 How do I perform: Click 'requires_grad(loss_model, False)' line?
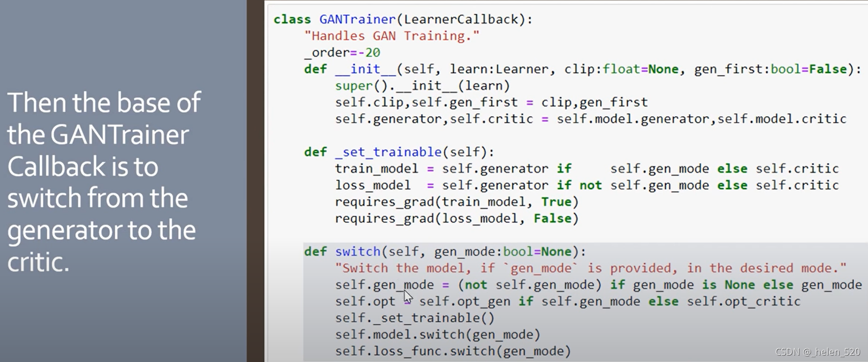(456, 219)
